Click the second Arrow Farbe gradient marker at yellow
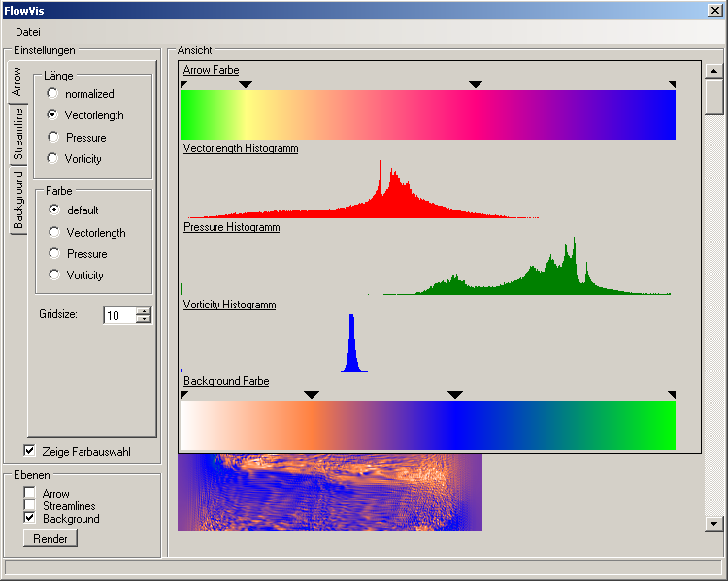 [246, 84]
